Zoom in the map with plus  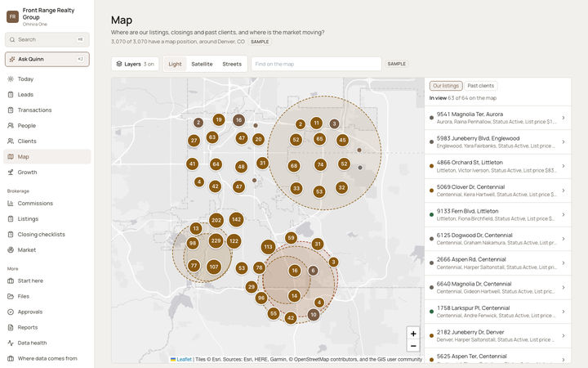tap(413, 334)
